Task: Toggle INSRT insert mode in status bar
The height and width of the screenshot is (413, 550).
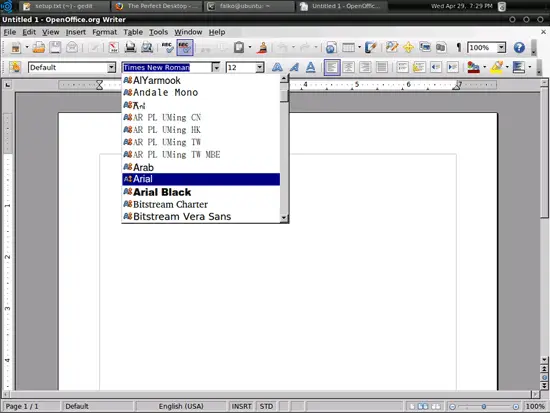Action: (241, 406)
